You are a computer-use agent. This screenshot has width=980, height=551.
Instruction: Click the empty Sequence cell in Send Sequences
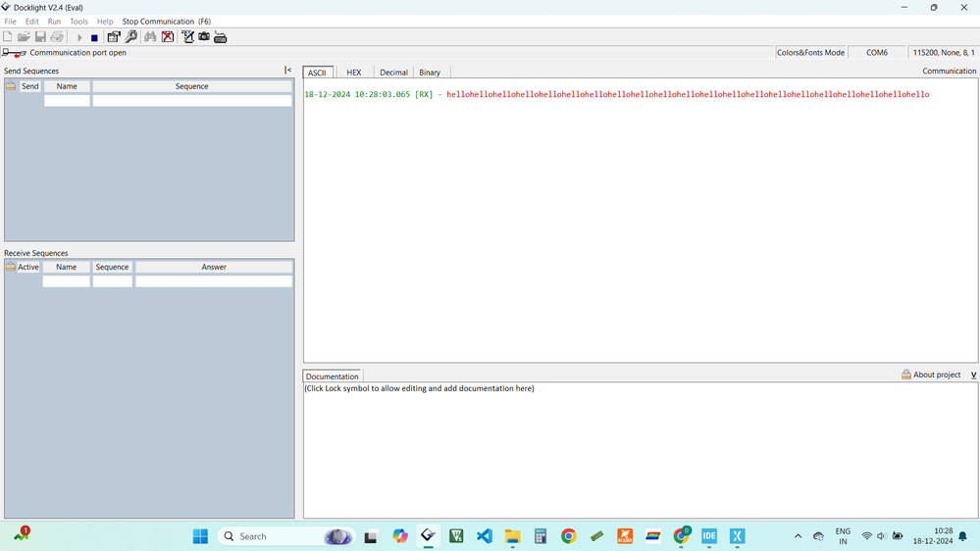pyautogui.click(x=192, y=100)
